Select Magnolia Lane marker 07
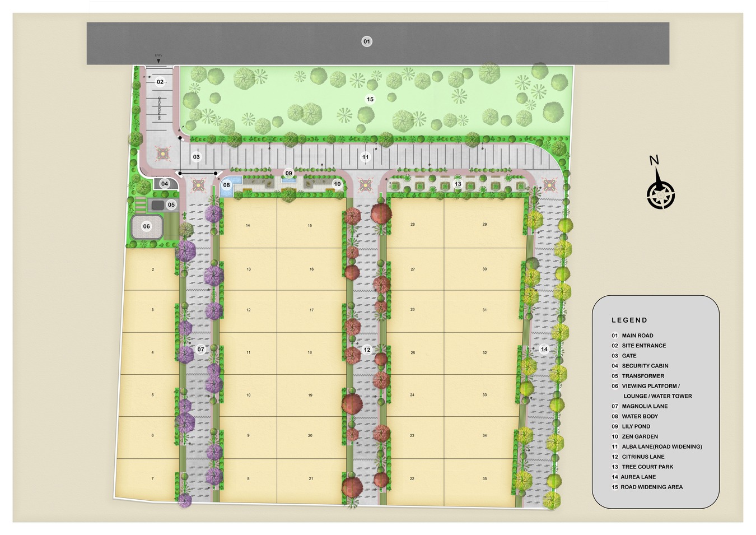756x535 pixels. [200, 350]
